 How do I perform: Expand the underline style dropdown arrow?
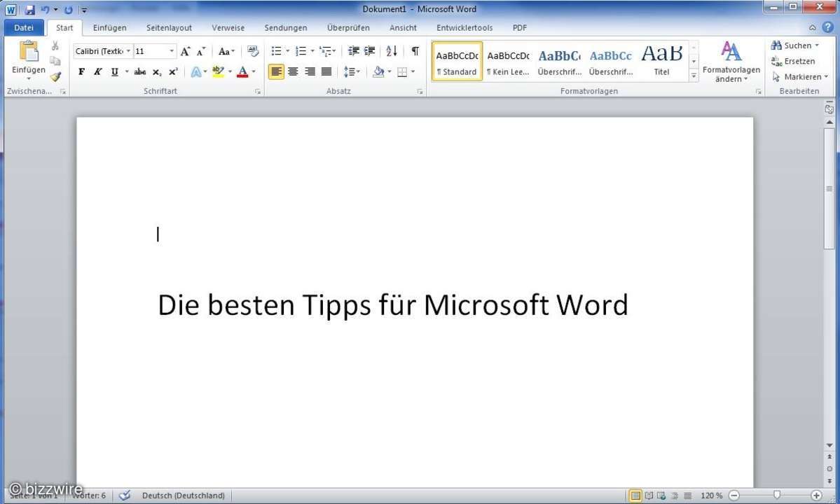[127, 71]
